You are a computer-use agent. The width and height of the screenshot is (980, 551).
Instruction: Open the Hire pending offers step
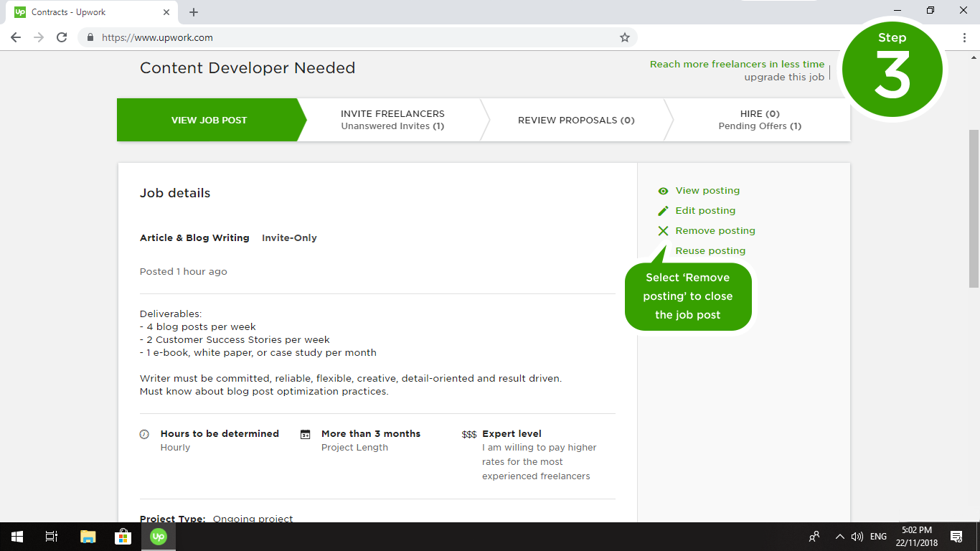tap(760, 120)
